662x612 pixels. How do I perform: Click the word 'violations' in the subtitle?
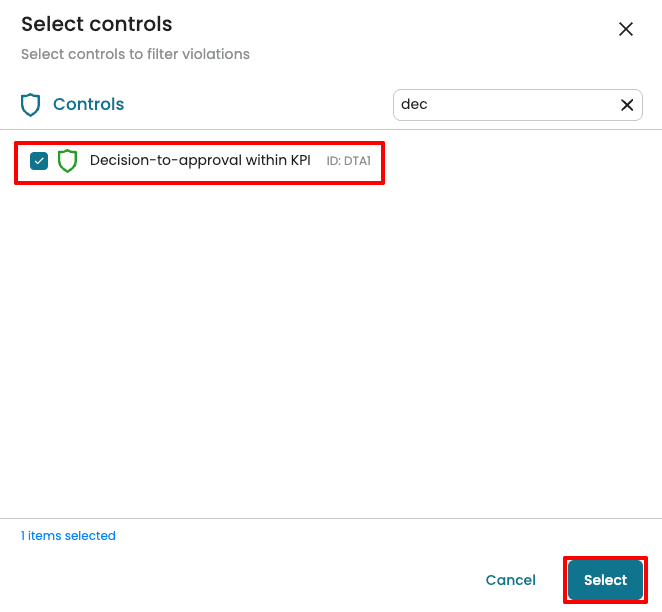(218, 54)
